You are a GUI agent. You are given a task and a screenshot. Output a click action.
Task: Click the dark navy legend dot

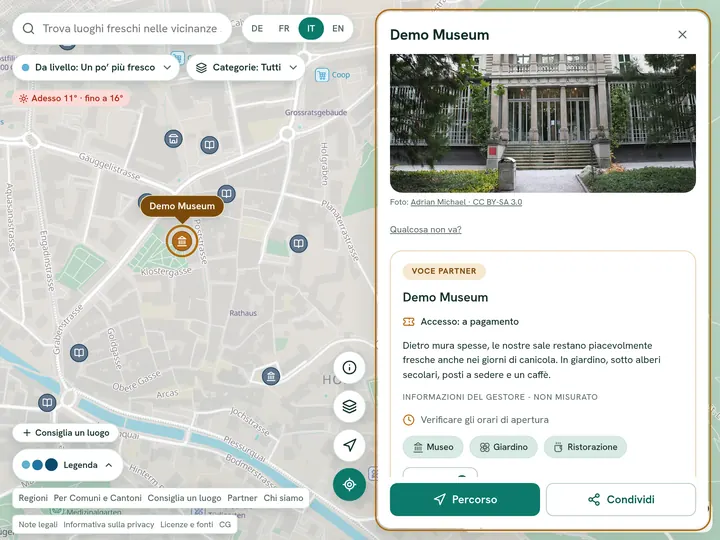point(51,465)
